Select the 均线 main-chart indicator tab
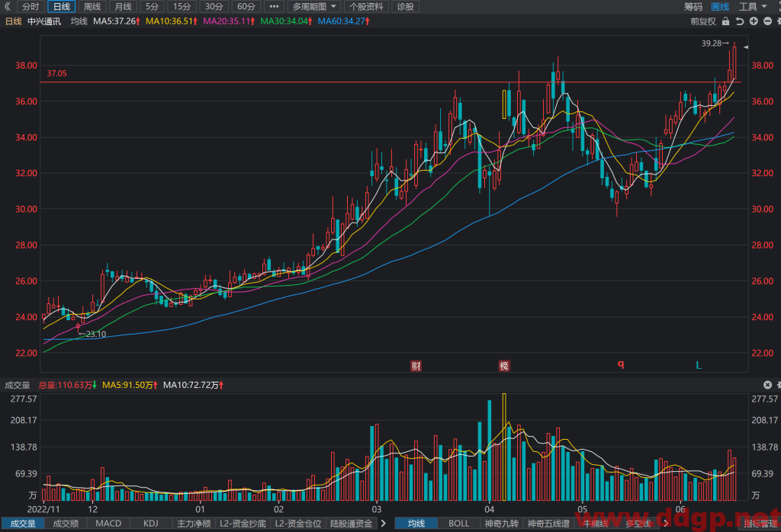The height and width of the screenshot is (532, 781). pyautogui.click(x=416, y=524)
